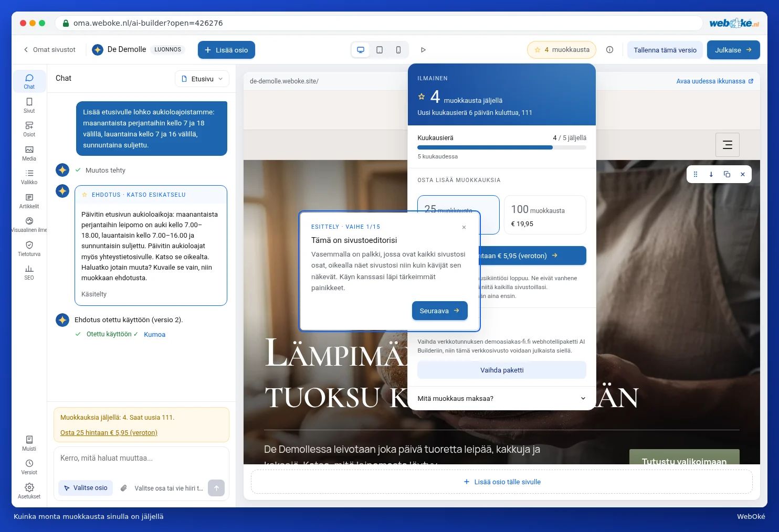Move the section down with arrow icon
Viewport: 779px width, 532px height.
pos(711,174)
